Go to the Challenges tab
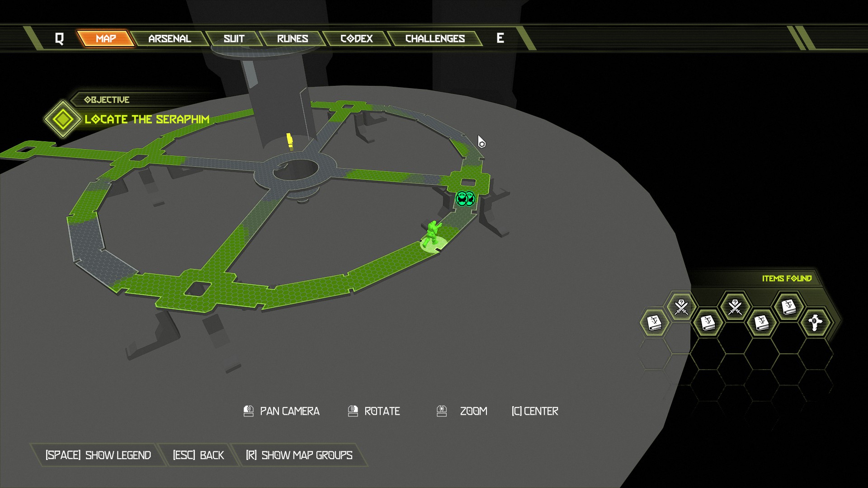 click(x=435, y=39)
